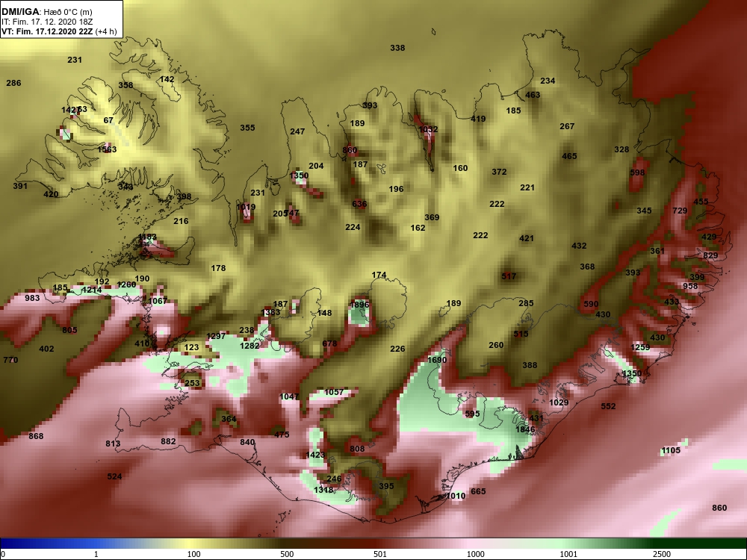Click the value 142 in the Westfjords
The height and width of the screenshot is (560, 747).
tap(167, 79)
